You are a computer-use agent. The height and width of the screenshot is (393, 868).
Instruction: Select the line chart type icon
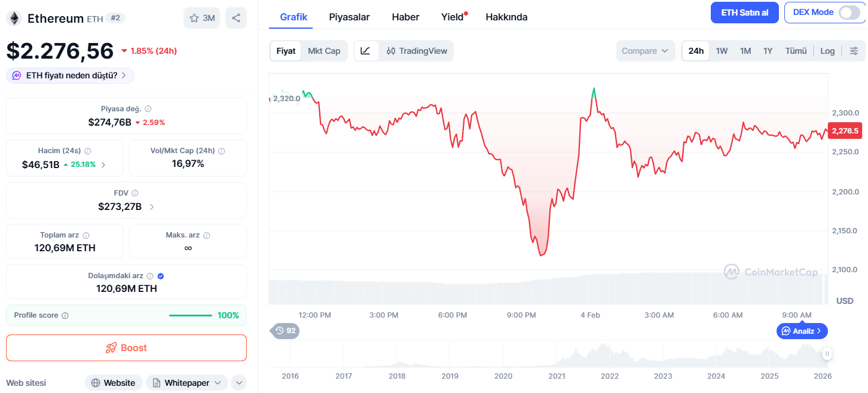(x=365, y=51)
